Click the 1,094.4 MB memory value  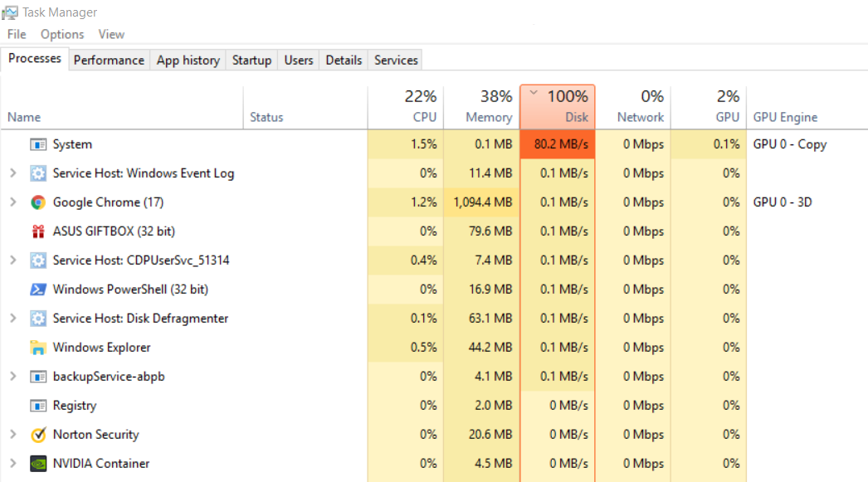(482, 202)
